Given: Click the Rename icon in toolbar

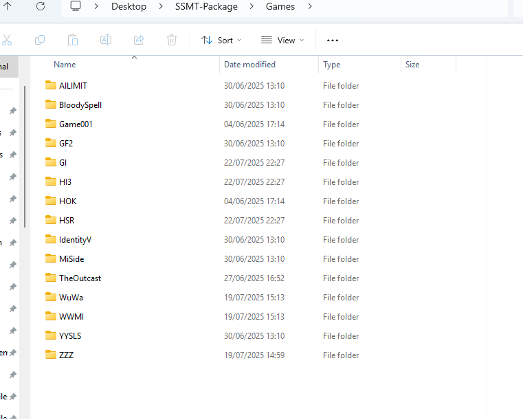Looking at the screenshot, I should [x=106, y=40].
